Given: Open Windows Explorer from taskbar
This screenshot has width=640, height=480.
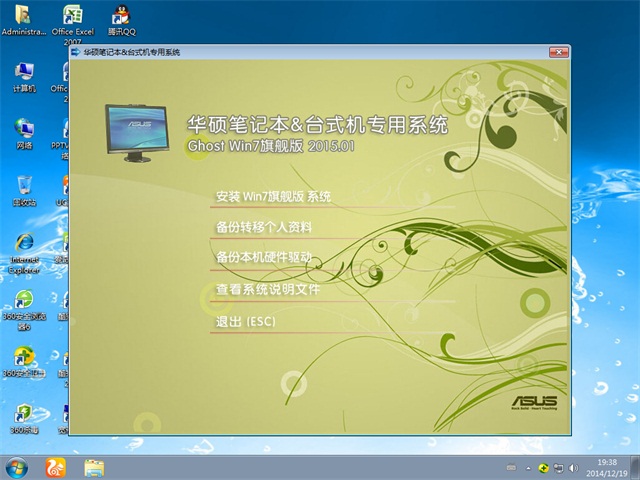Looking at the screenshot, I should 94,467.
